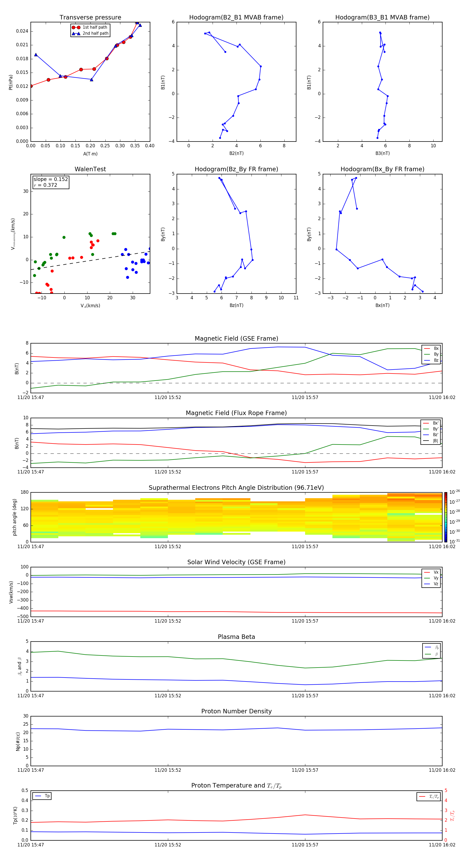Click the 'Tp(10^6K)' axis label
The image size is (473, 868).
point(15,815)
